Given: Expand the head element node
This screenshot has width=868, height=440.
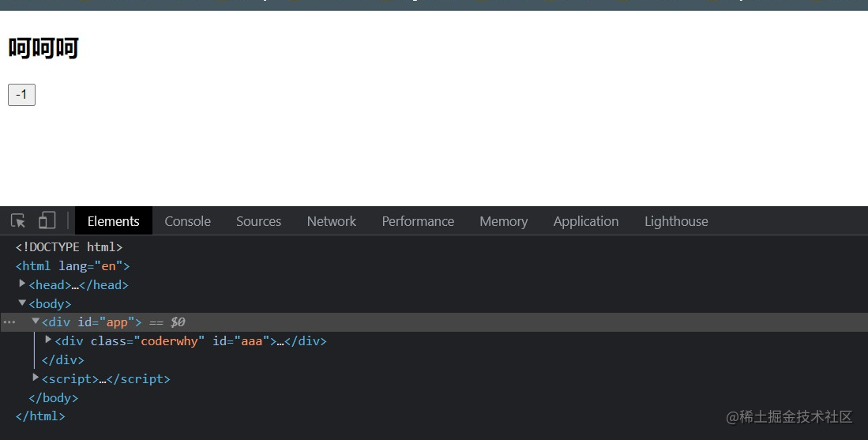Looking at the screenshot, I should point(22,284).
